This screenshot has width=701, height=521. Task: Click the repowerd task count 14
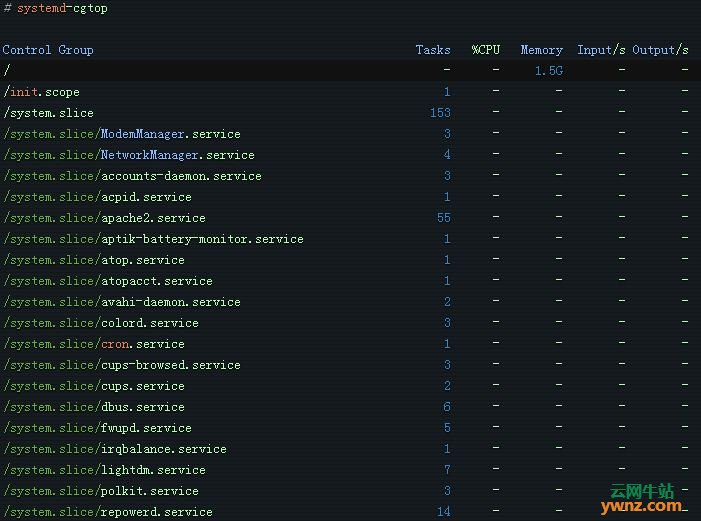tap(443, 512)
